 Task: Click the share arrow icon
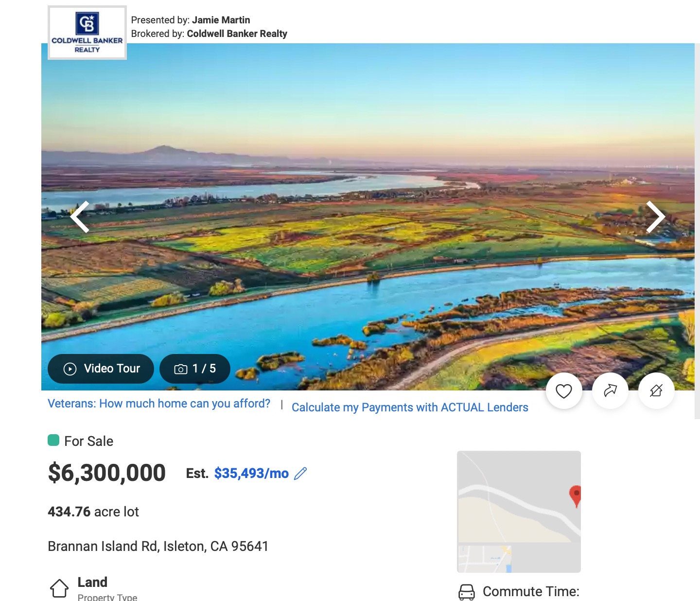coord(610,391)
